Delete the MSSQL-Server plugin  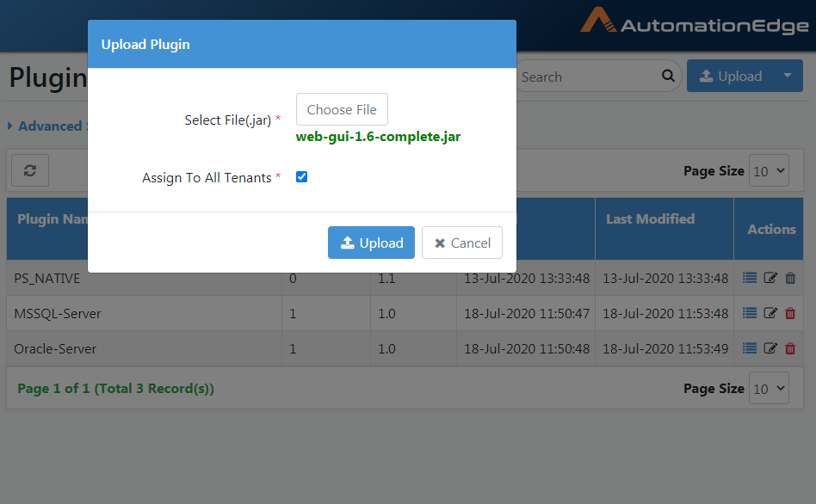[790, 313]
